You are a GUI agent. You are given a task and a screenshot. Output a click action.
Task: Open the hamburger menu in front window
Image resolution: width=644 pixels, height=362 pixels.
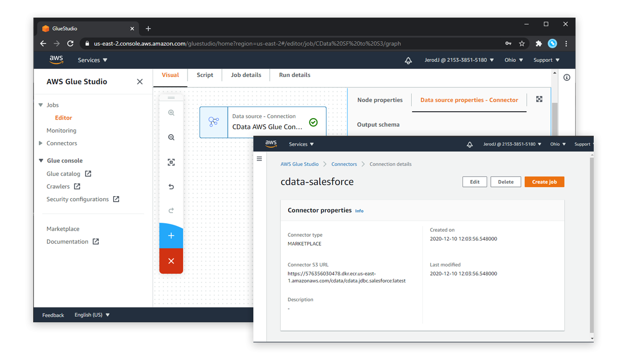[x=259, y=159]
